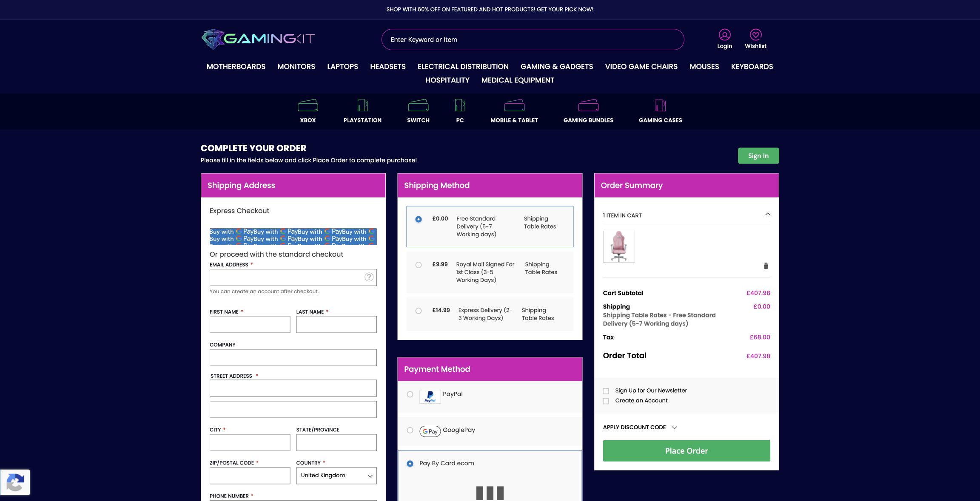Click the Email Address input field
The height and width of the screenshot is (501, 980).
click(293, 277)
